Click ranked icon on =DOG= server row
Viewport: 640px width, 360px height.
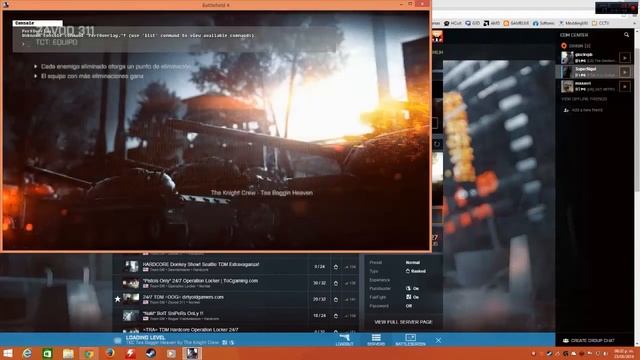(336, 300)
